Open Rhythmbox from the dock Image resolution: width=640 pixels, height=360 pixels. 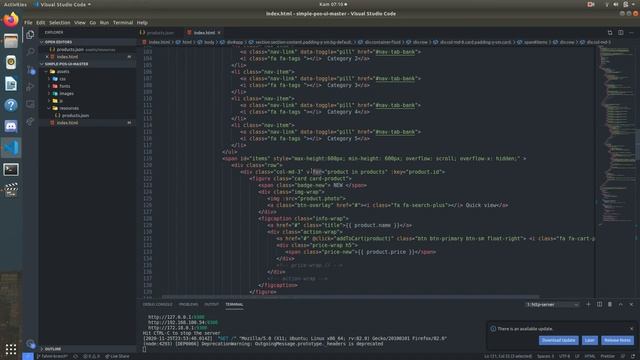click(11, 62)
